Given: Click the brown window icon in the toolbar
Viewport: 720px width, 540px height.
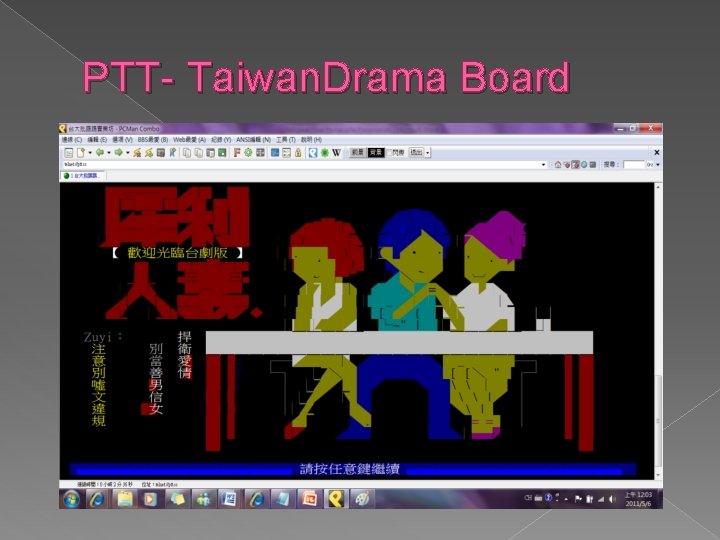Looking at the screenshot, I should click(x=161, y=152).
